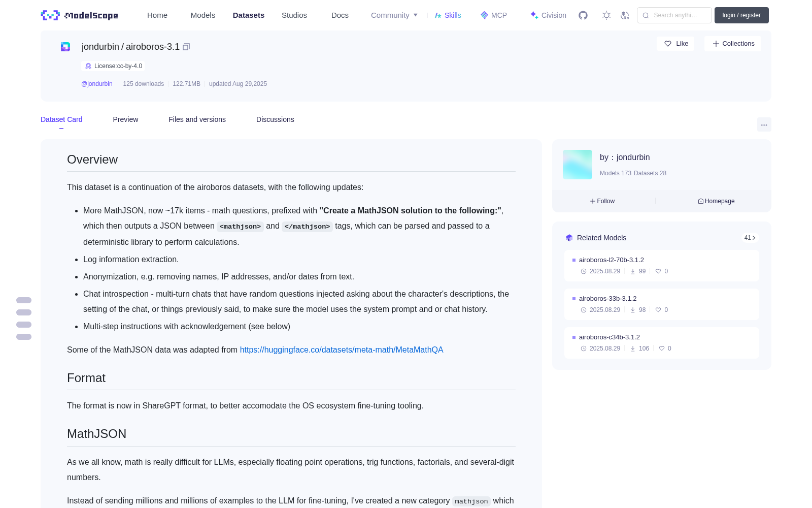The height and width of the screenshot is (508, 812).
Task: Click the ModelScope logo
Action: (x=80, y=15)
